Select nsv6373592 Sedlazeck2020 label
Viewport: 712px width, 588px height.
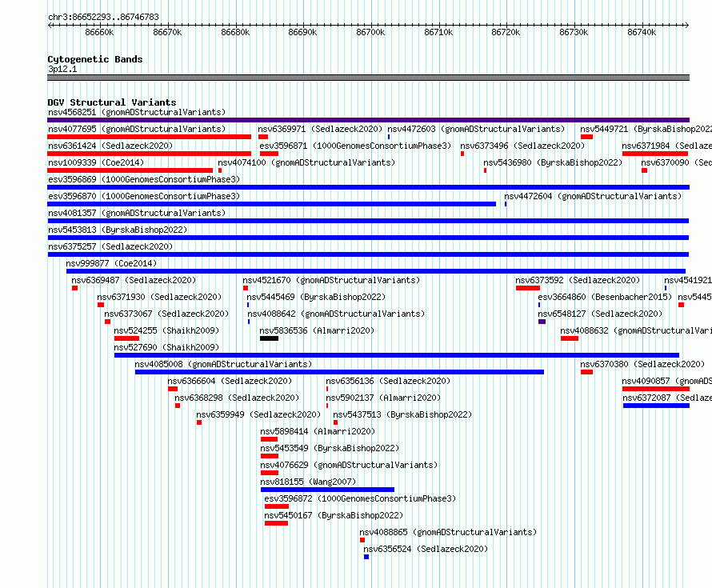click(x=578, y=280)
